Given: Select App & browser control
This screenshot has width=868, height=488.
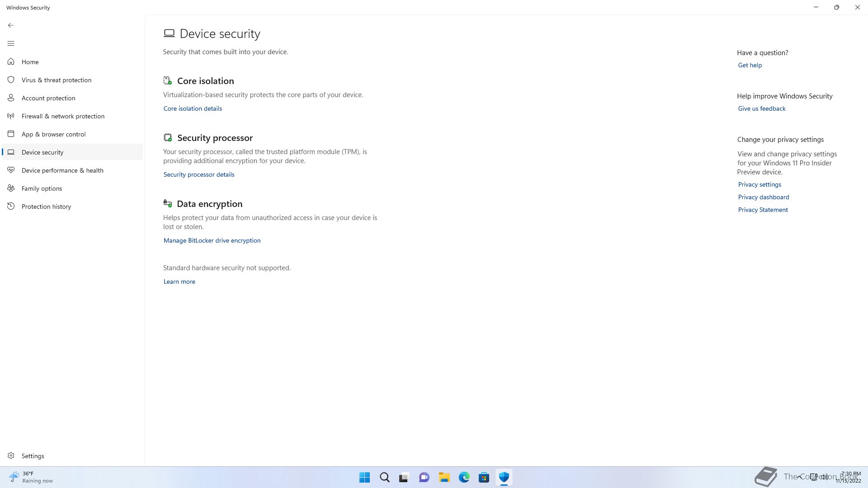Looking at the screenshot, I should coord(53,134).
